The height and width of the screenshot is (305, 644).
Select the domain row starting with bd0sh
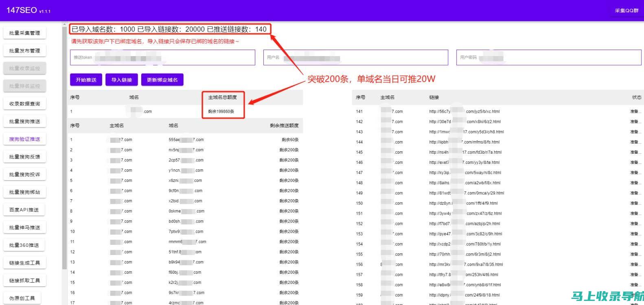coord(185,221)
